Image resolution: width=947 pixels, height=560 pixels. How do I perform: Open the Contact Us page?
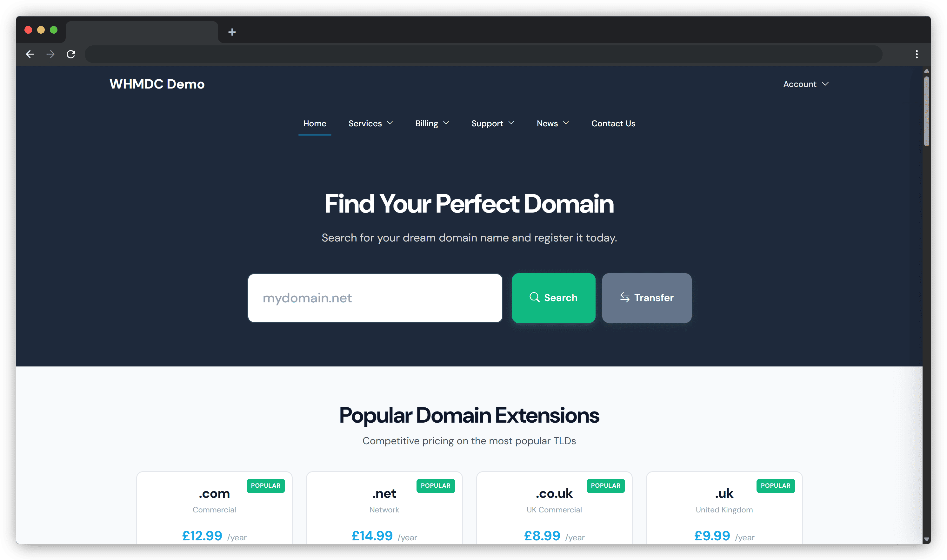point(613,123)
